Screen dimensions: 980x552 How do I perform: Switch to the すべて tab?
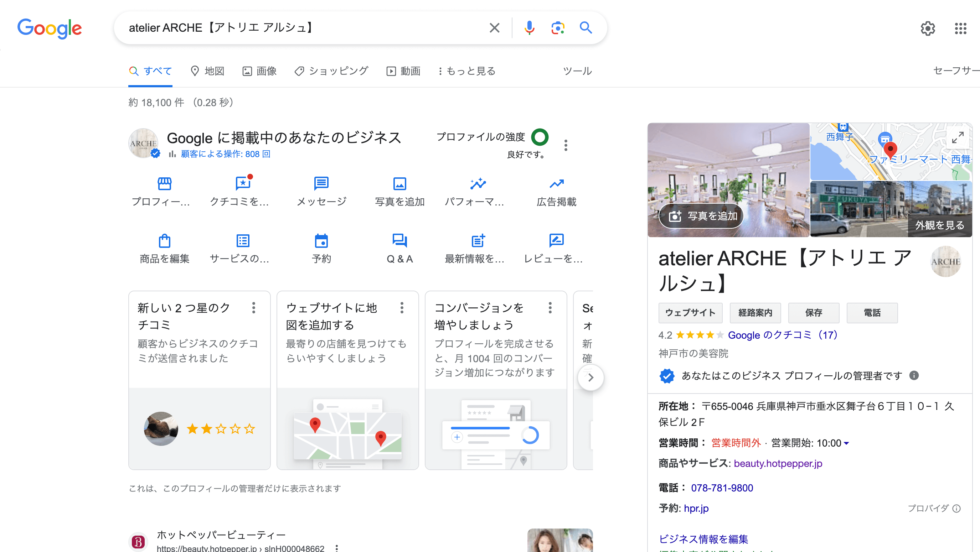[x=150, y=71]
